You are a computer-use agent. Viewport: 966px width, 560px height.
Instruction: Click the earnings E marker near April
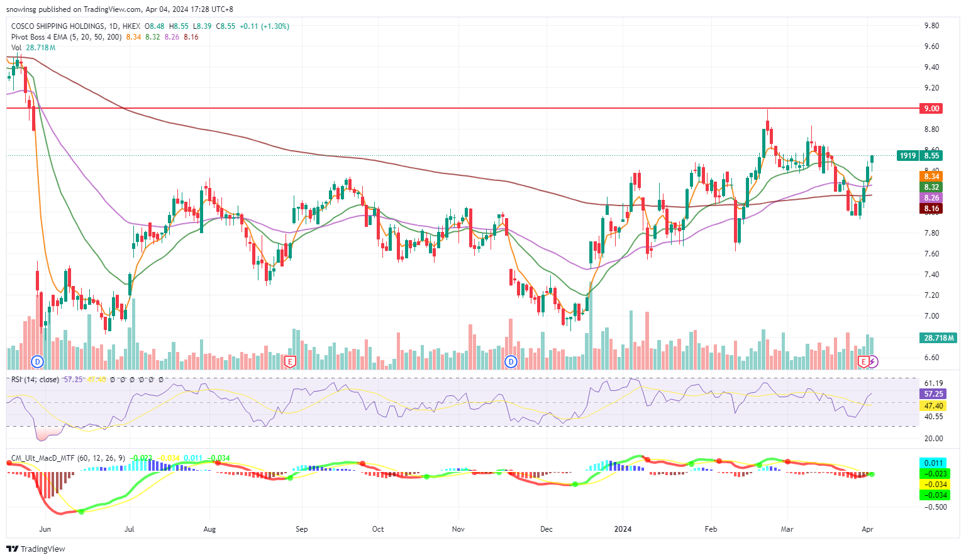click(x=863, y=361)
